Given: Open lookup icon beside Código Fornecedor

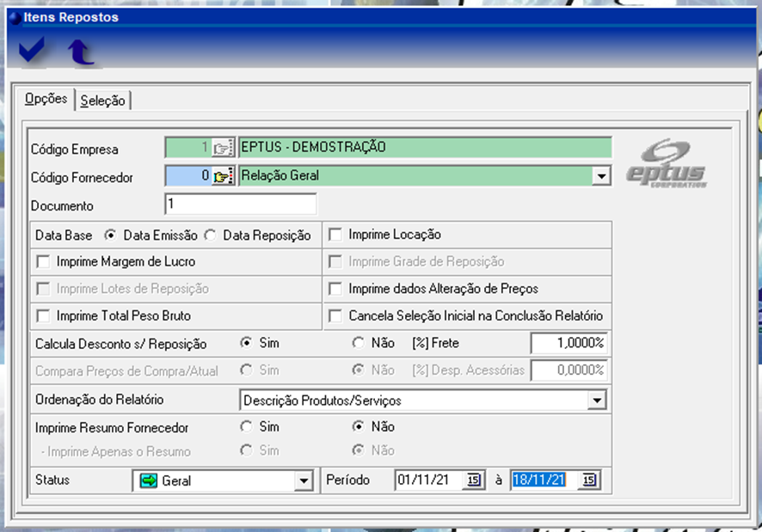Looking at the screenshot, I should pyautogui.click(x=223, y=176).
